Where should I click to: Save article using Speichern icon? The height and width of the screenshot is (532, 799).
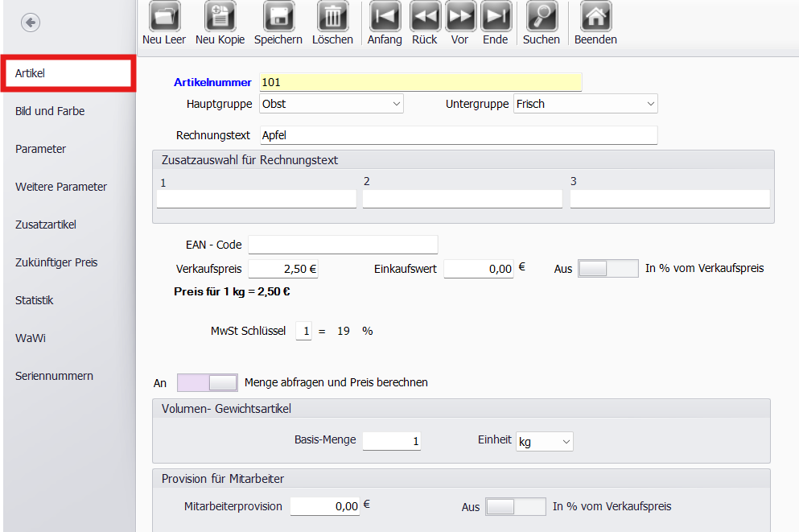tap(278, 17)
